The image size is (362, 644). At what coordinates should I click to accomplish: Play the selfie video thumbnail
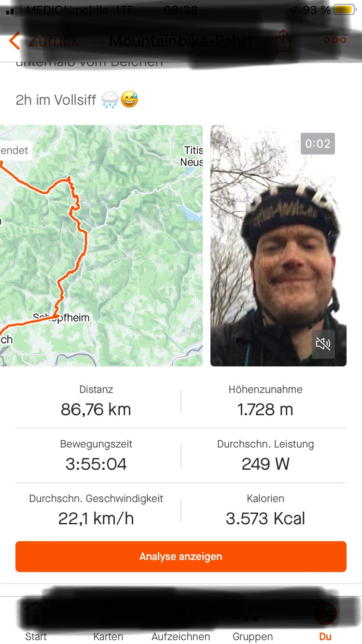tap(278, 246)
